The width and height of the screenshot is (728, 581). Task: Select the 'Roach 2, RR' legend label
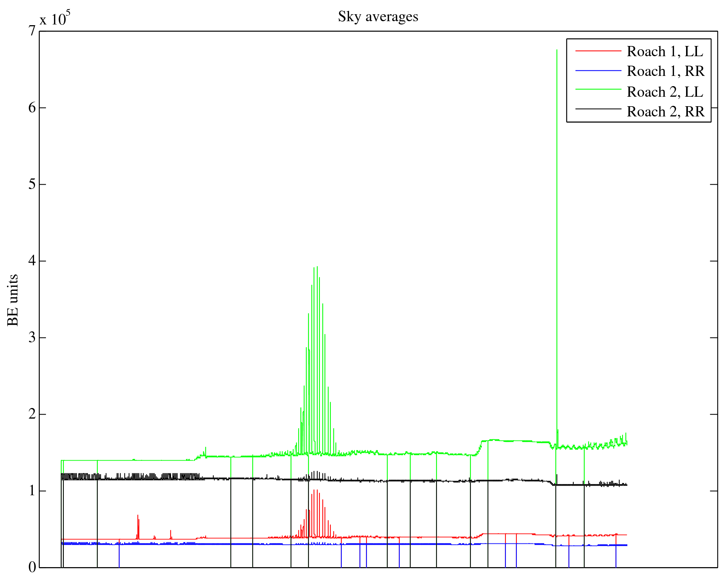click(x=665, y=112)
